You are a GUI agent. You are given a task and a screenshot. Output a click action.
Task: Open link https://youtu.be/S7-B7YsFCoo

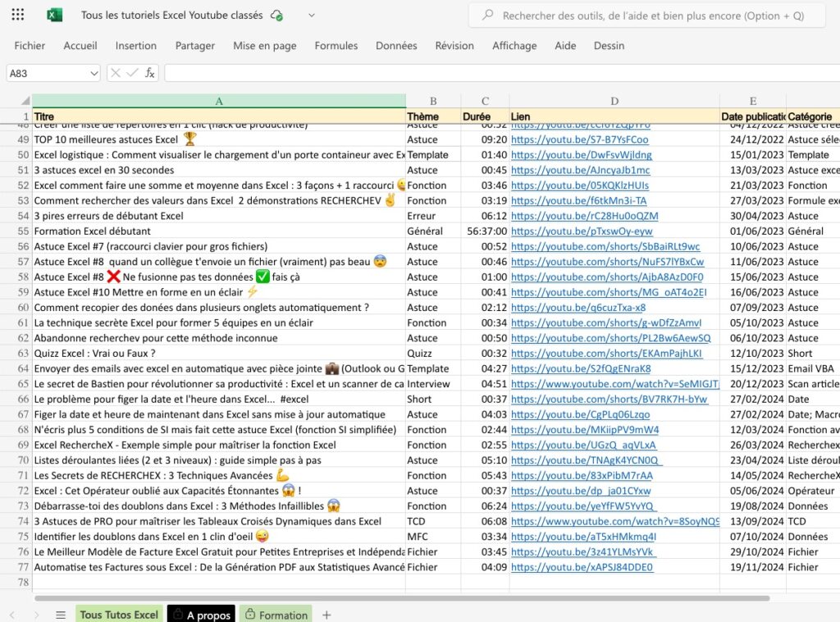pos(579,139)
